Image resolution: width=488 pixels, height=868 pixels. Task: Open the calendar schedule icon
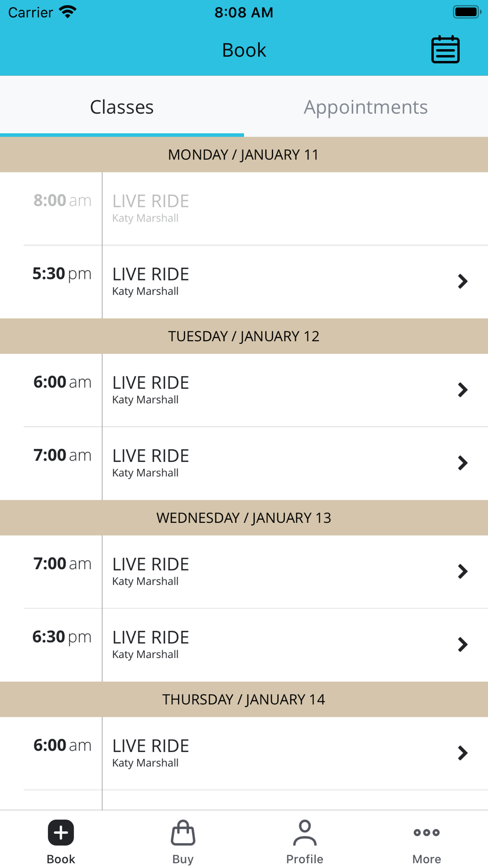tap(445, 50)
